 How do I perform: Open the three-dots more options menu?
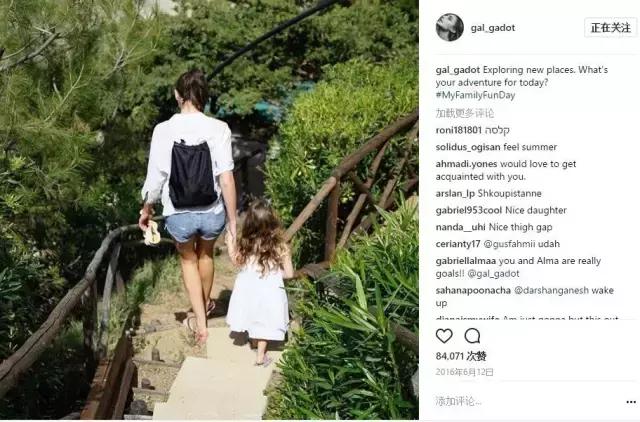click(631, 402)
